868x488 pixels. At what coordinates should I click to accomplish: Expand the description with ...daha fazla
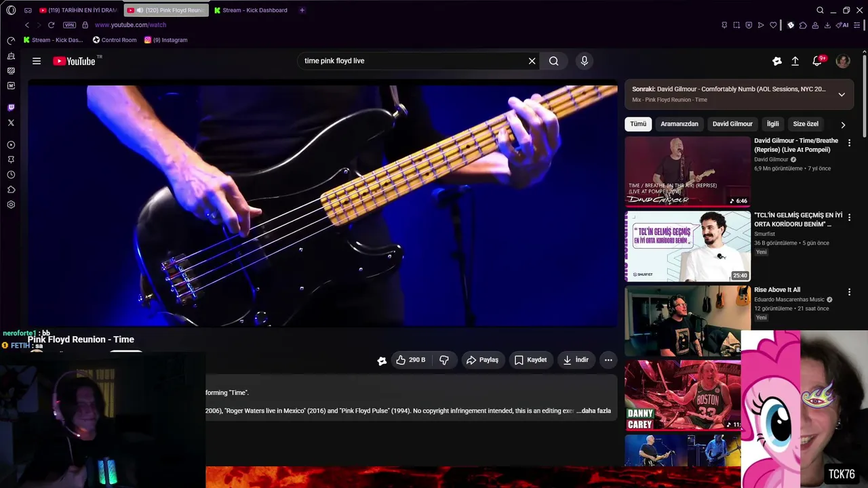pos(593,411)
